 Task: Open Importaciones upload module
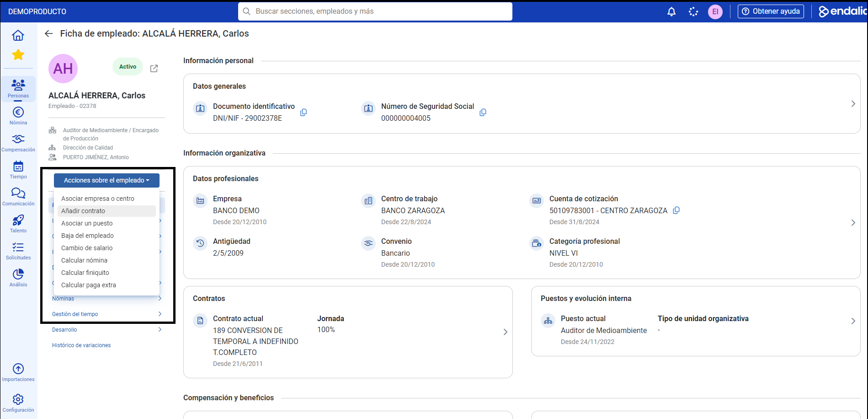18,372
